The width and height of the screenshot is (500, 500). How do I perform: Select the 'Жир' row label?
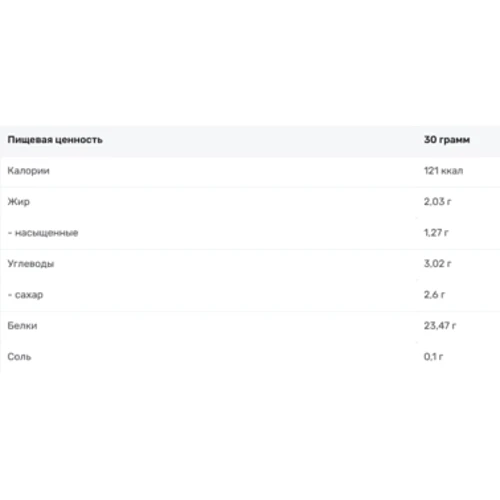(x=19, y=202)
